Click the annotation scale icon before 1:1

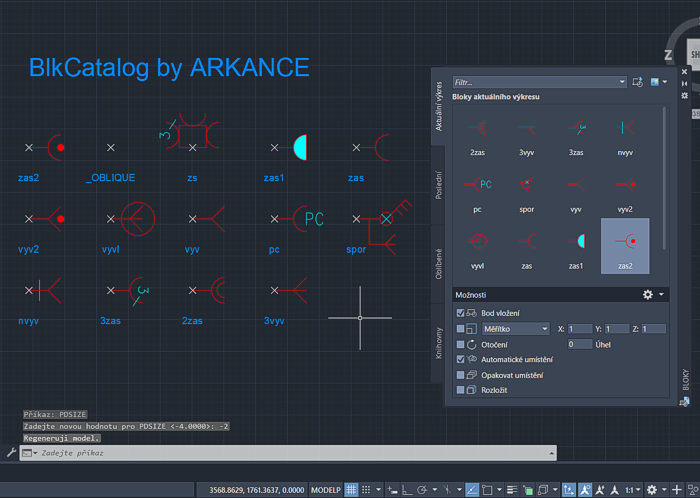click(615, 490)
